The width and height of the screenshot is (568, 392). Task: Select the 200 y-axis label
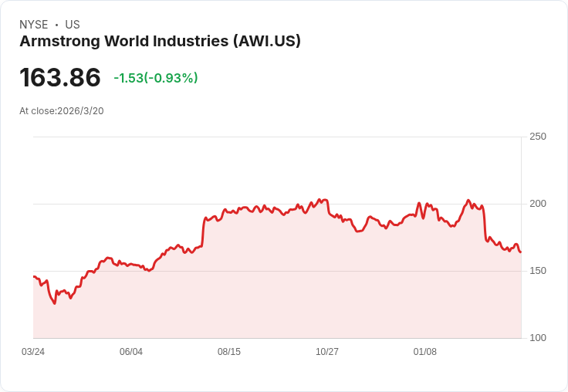[538, 204]
